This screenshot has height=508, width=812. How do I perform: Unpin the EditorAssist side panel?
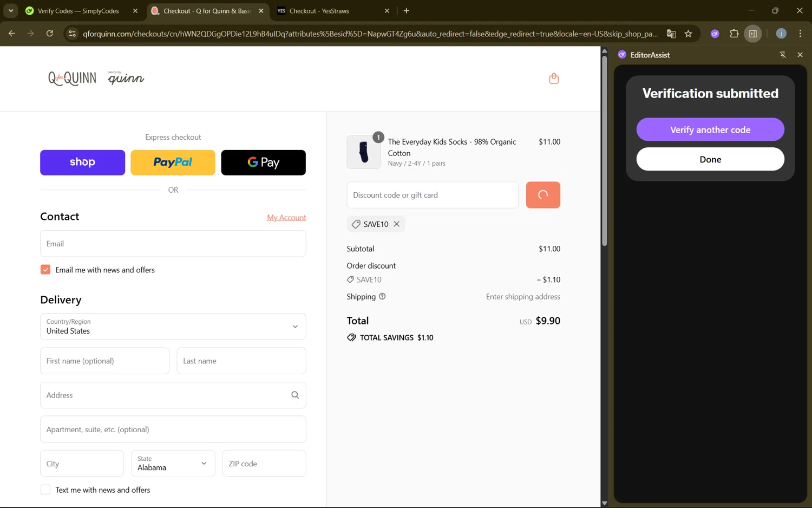(x=783, y=55)
